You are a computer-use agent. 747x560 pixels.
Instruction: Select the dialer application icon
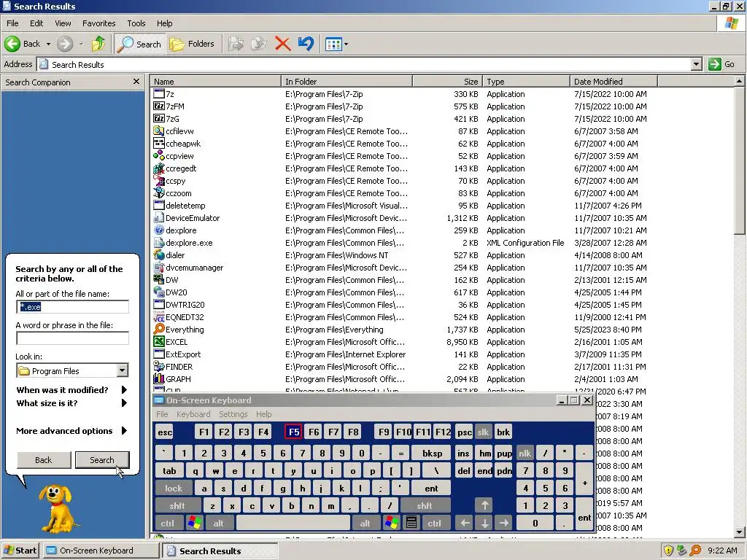(158, 254)
